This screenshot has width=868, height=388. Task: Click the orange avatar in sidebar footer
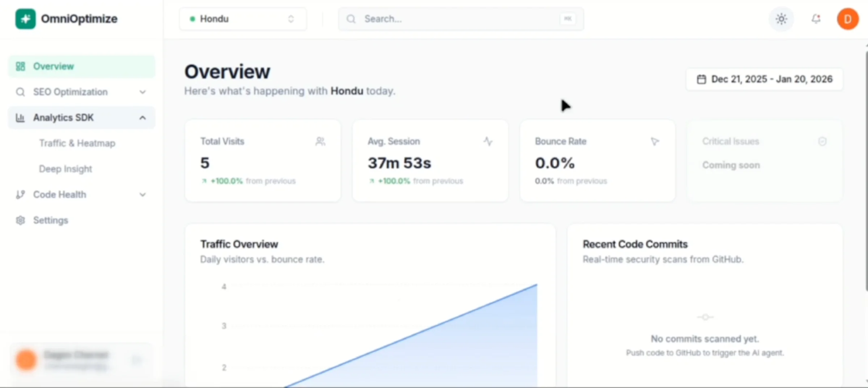26,360
